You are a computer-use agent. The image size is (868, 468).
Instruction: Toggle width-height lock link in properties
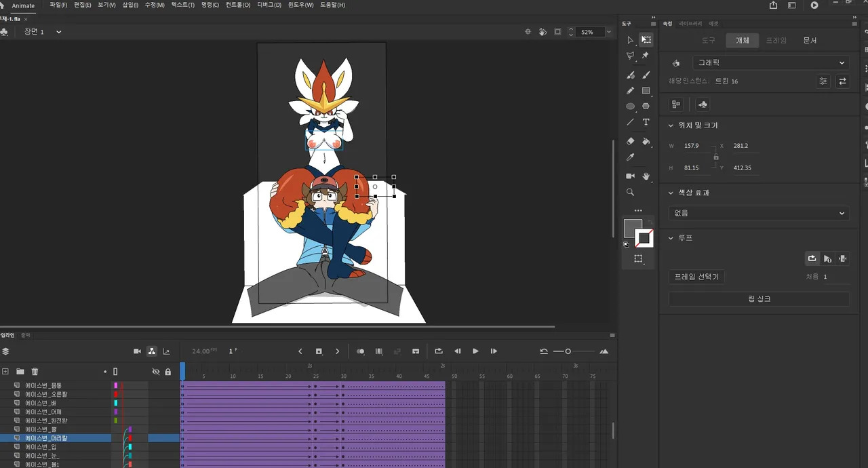coord(716,157)
